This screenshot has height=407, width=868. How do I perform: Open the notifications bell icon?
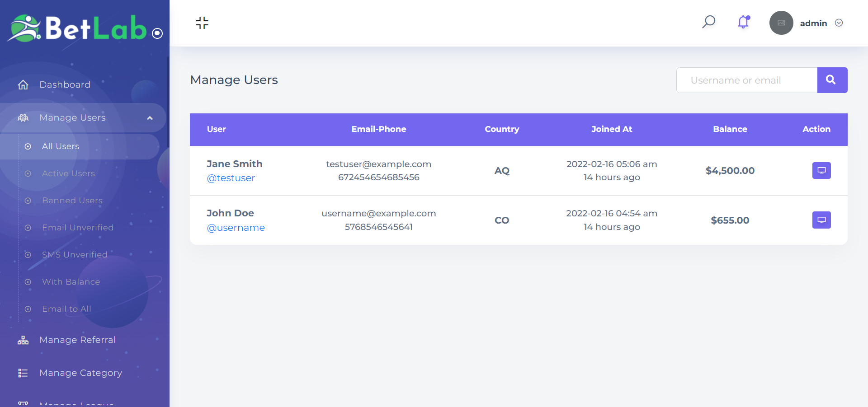tap(744, 22)
